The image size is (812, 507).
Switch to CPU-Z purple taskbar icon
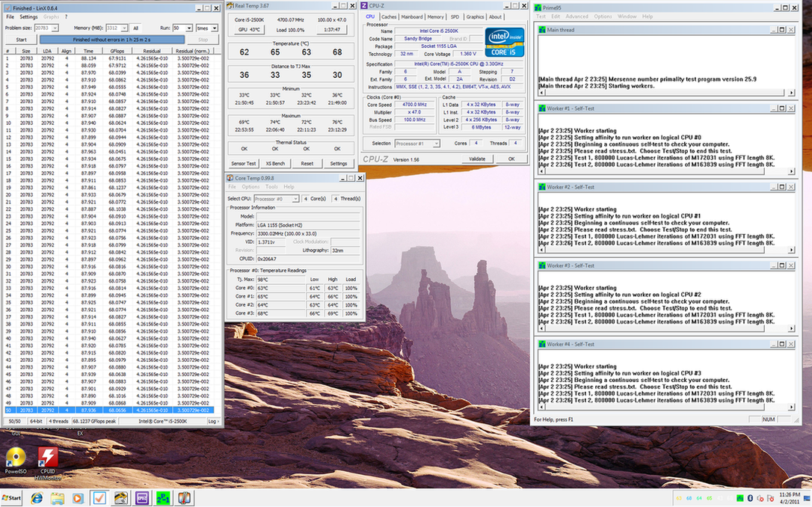[x=141, y=497]
